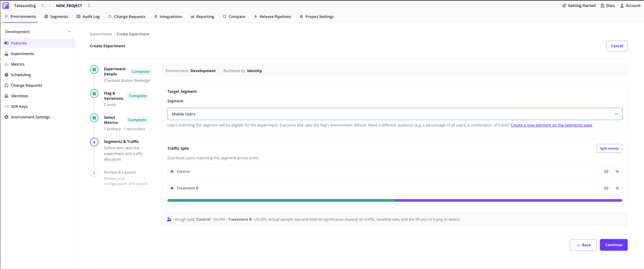Click the Cancel button

tap(617, 46)
